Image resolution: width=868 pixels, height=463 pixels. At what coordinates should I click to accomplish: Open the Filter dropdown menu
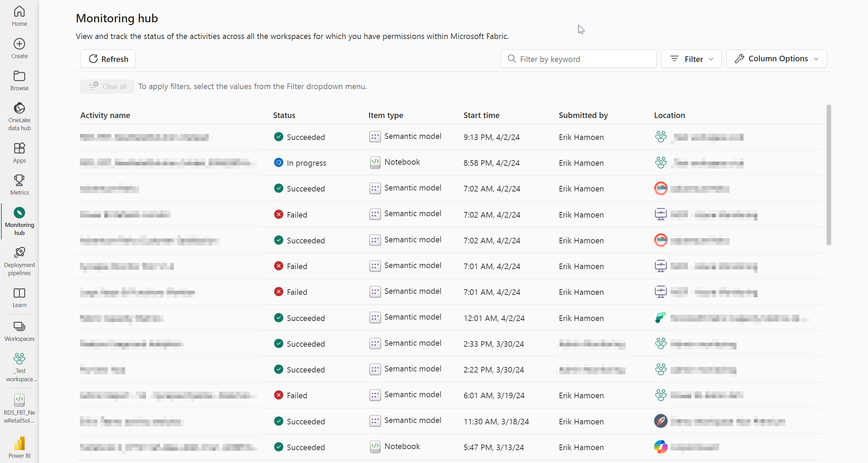coord(691,58)
